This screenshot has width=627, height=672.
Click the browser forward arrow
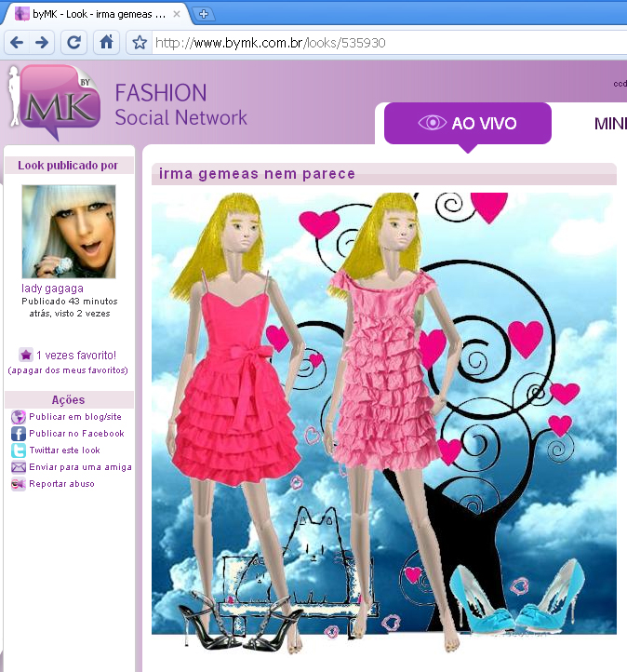point(42,43)
